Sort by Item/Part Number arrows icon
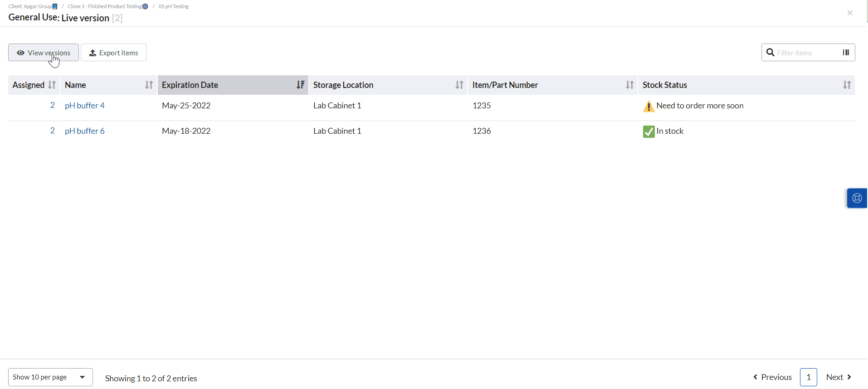This screenshot has height=389, width=868. click(x=629, y=85)
